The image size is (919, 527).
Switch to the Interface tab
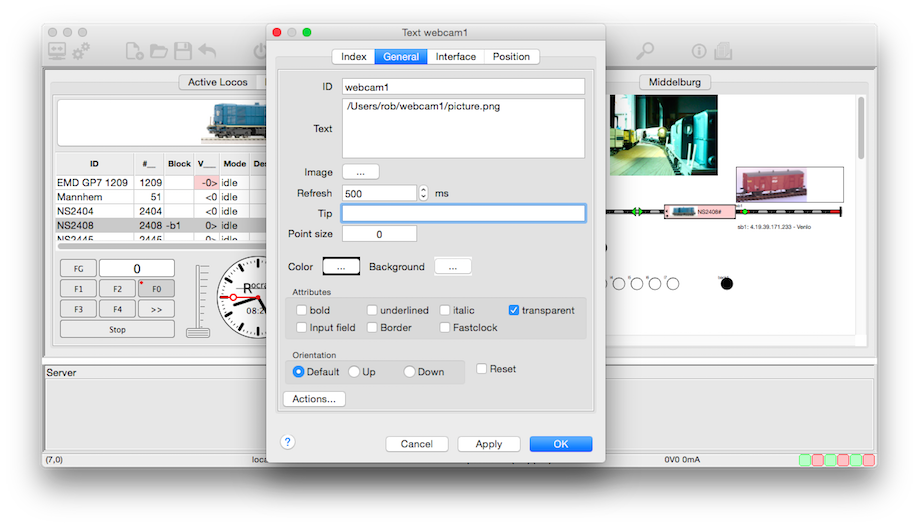click(455, 57)
